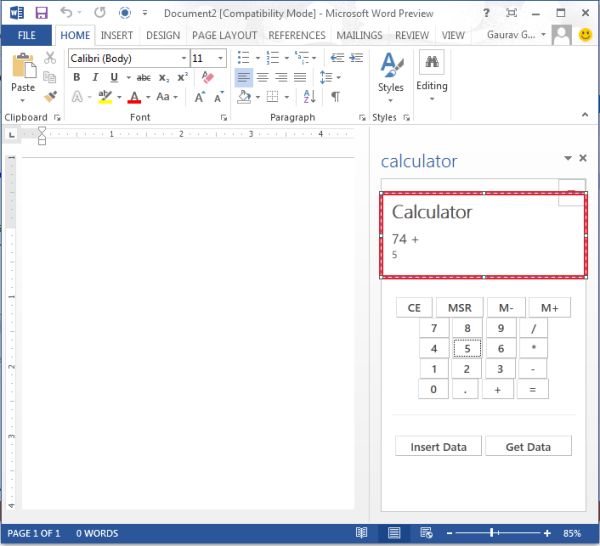
Task: Switch to Print Layout view
Action: coord(394,533)
